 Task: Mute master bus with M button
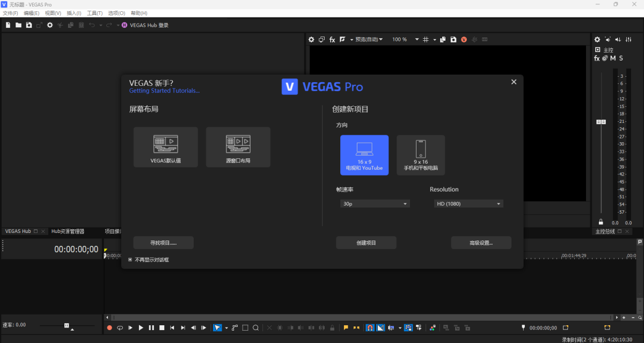tap(613, 58)
